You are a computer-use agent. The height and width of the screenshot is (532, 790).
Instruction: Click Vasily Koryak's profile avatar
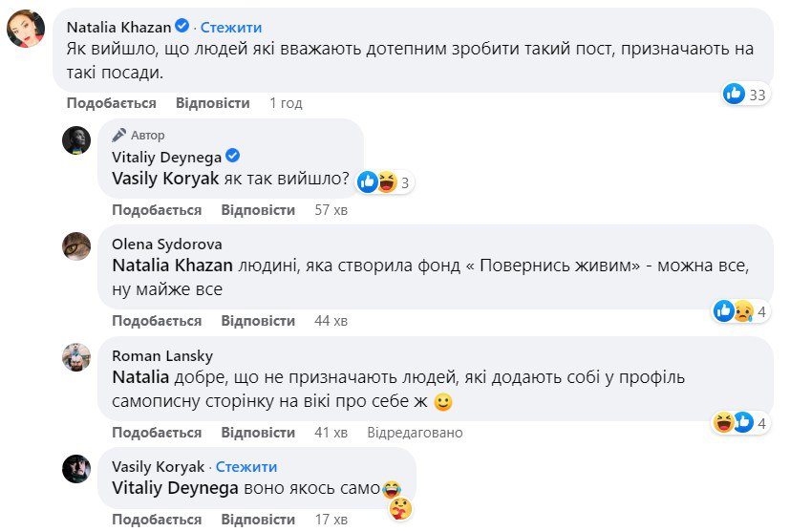[76, 468]
